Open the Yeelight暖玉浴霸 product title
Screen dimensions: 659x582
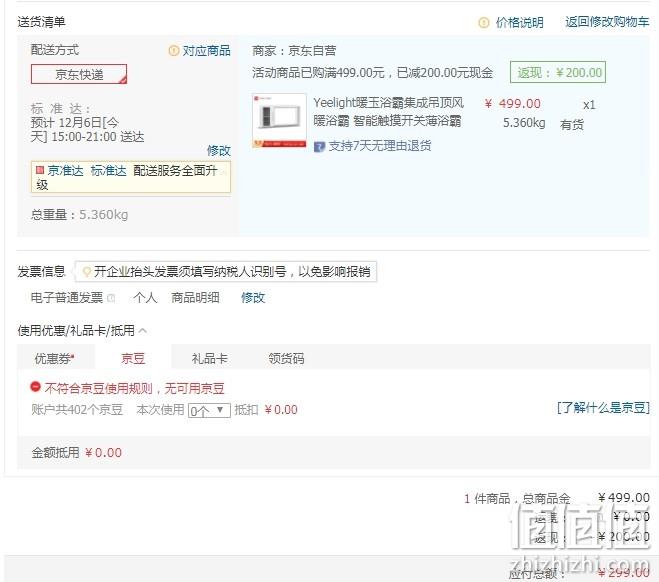(x=388, y=111)
